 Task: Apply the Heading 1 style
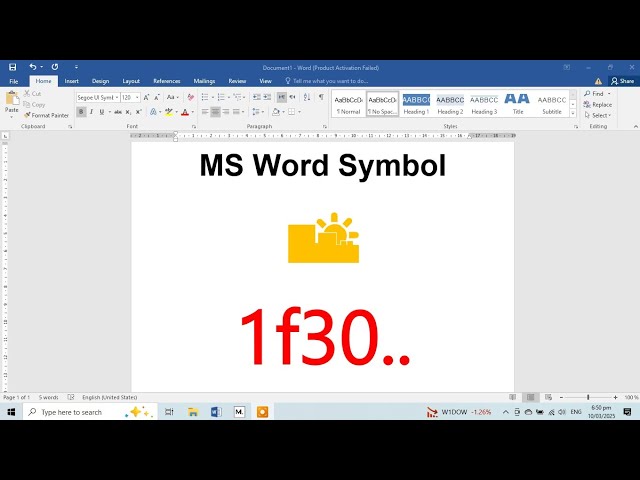click(x=416, y=104)
